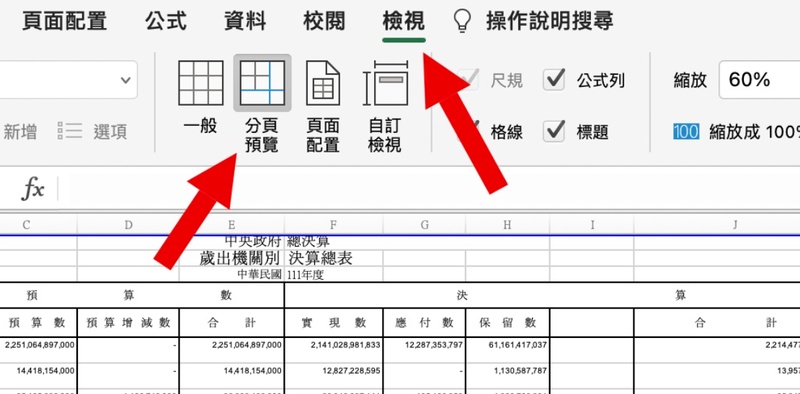Select column F header
The height and width of the screenshot is (394, 800).
coord(334,225)
